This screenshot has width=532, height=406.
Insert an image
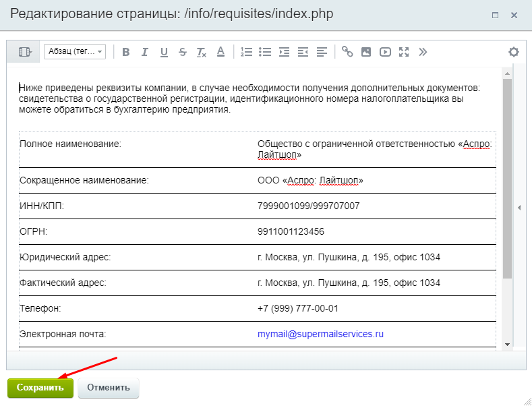[366, 52]
